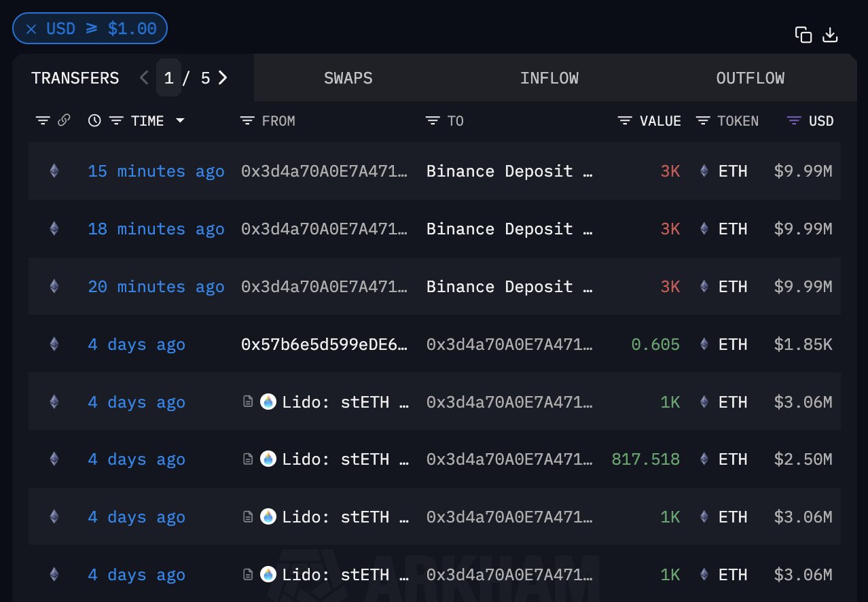Switch to the INFLOW tab
The width and height of the screenshot is (868, 602).
click(x=549, y=78)
